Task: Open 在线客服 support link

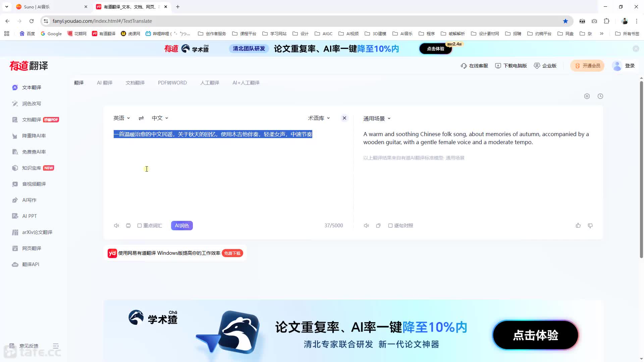Action: (x=474, y=66)
